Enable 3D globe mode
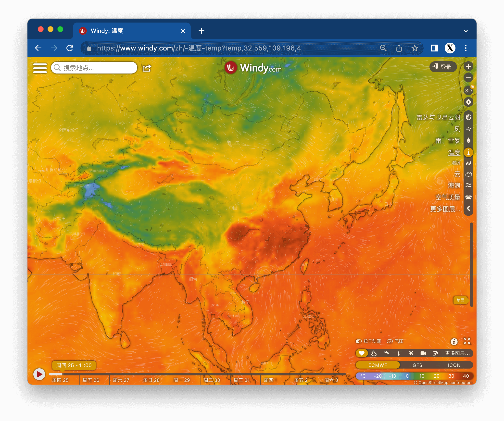Viewport: 504px width, 421px height. point(468,90)
